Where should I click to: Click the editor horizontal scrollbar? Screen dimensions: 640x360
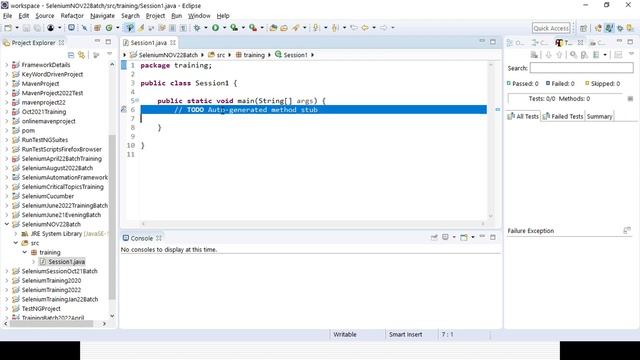313,224
